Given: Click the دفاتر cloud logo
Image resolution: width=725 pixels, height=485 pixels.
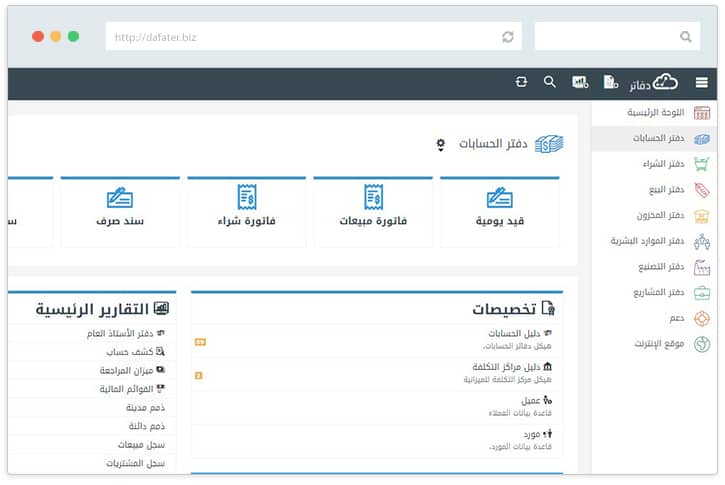Looking at the screenshot, I should point(654,83).
